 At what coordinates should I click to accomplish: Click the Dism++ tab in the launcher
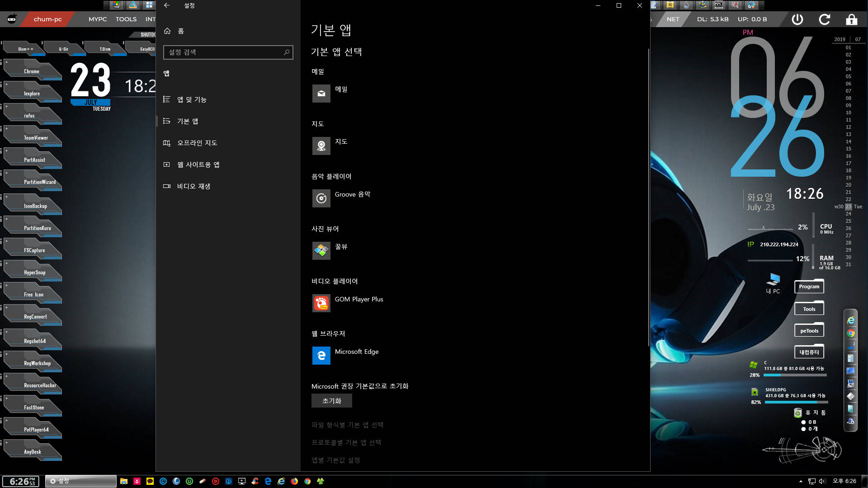(25, 49)
